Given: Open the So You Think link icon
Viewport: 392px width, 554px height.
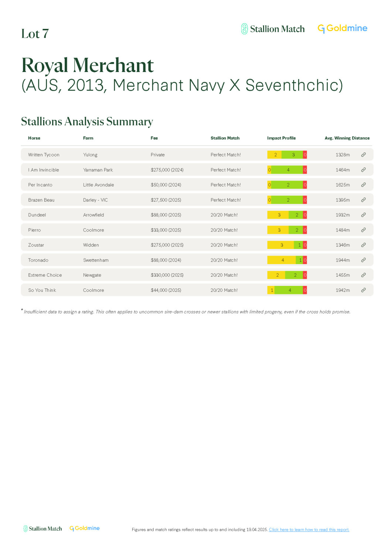Looking at the screenshot, I should [363, 290].
